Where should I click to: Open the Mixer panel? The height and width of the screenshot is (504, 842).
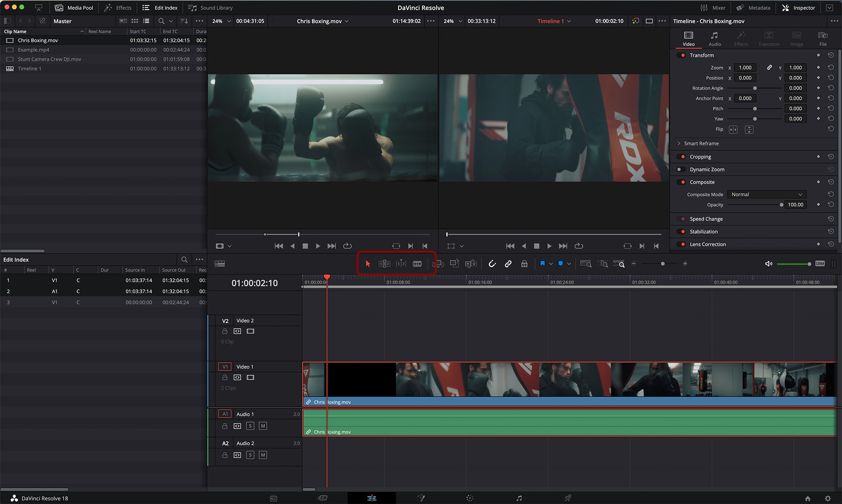[x=713, y=8]
